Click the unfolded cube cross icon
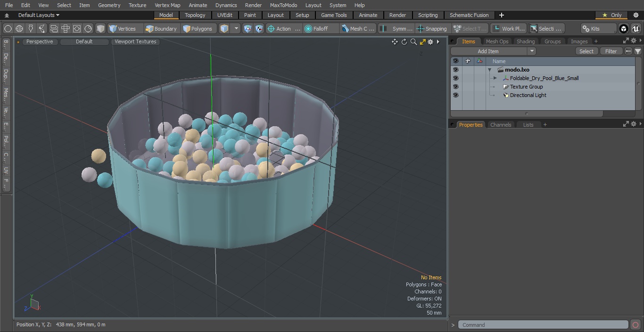The width and height of the screenshot is (644, 332). click(66, 29)
